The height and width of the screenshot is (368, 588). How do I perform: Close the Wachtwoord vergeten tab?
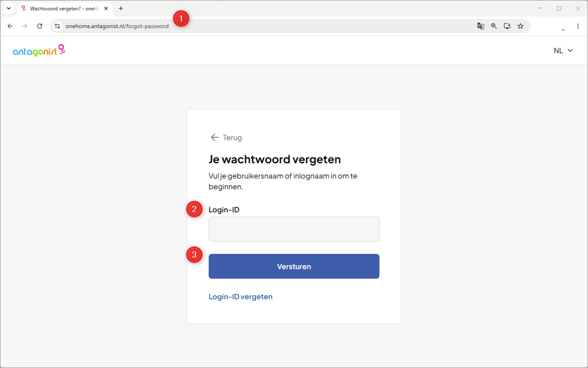tap(106, 8)
